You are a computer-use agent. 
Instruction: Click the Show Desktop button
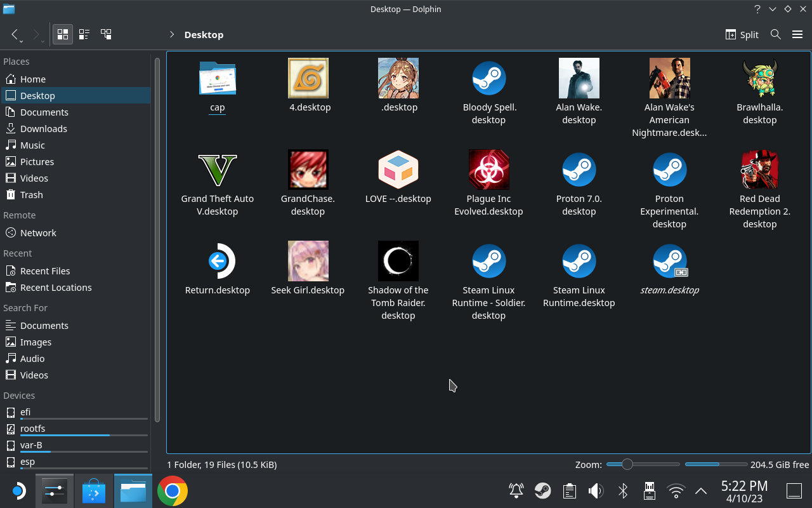click(x=794, y=491)
